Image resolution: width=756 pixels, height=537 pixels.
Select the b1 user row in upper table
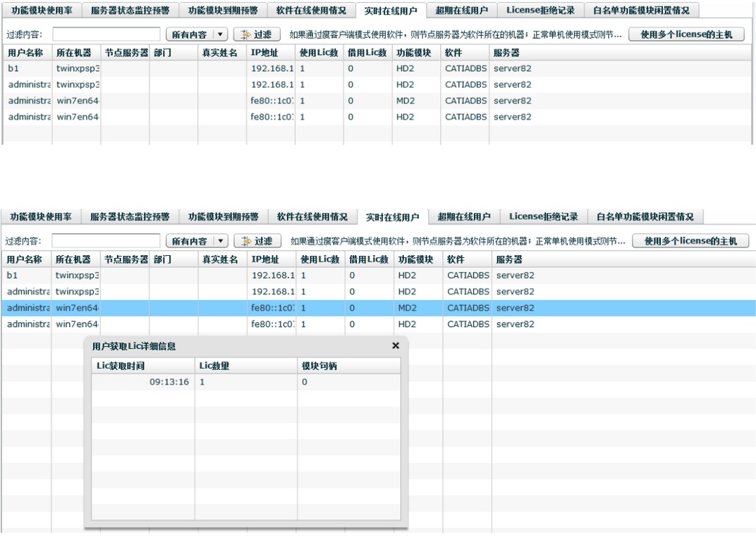(x=212, y=69)
